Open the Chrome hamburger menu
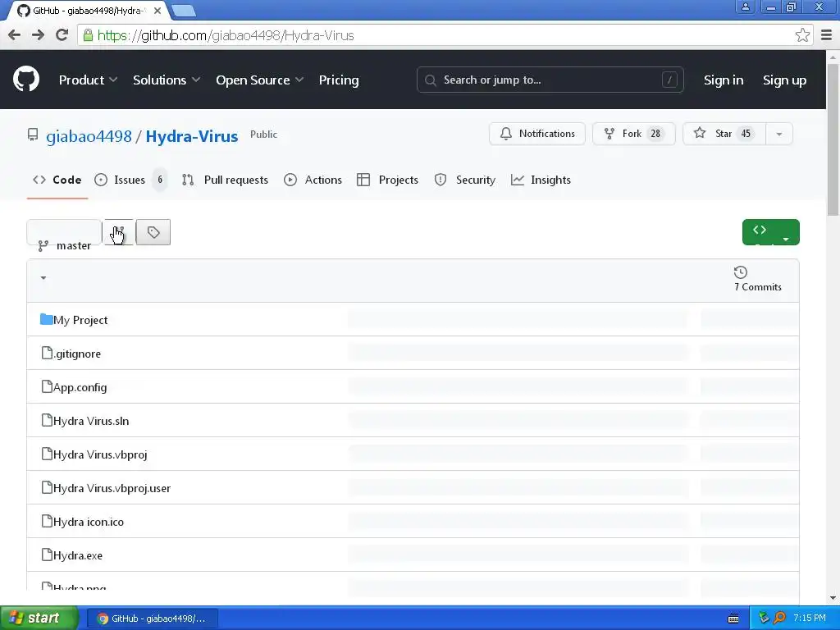This screenshot has width=840, height=630. (x=826, y=35)
